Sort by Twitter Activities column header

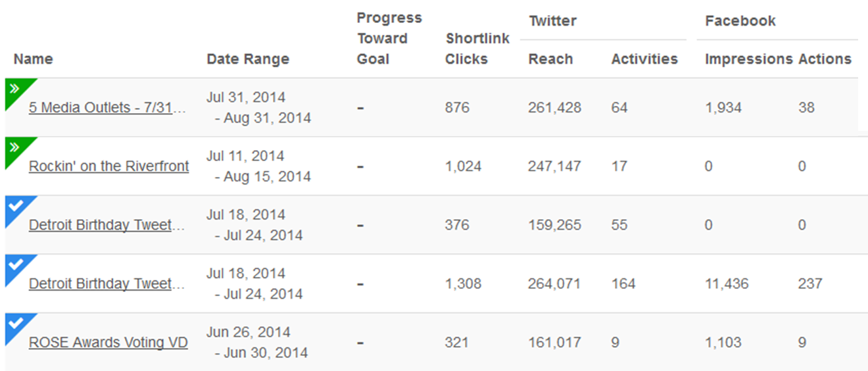(644, 59)
